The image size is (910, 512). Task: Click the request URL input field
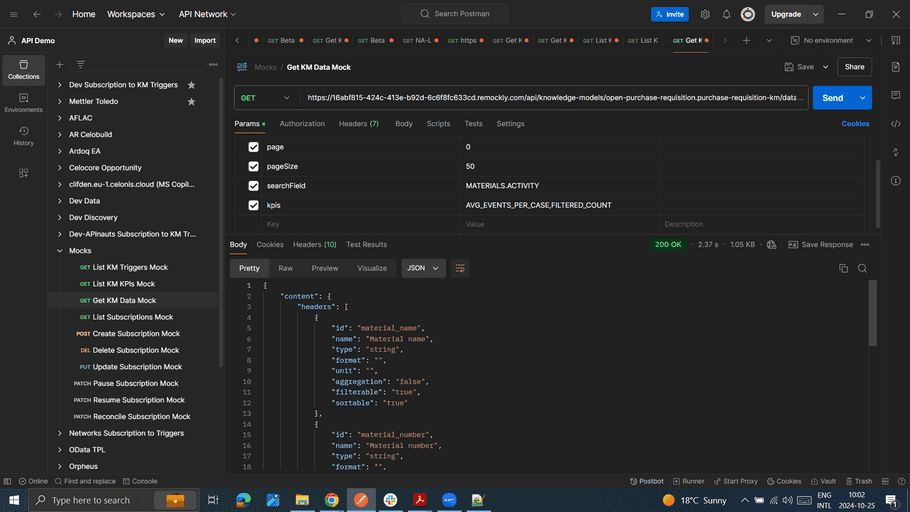(x=555, y=98)
